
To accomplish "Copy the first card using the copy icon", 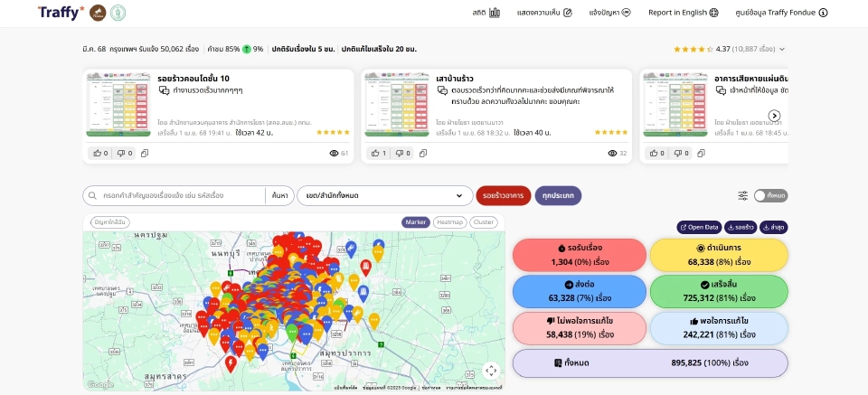I will pyautogui.click(x=145, y=154).
